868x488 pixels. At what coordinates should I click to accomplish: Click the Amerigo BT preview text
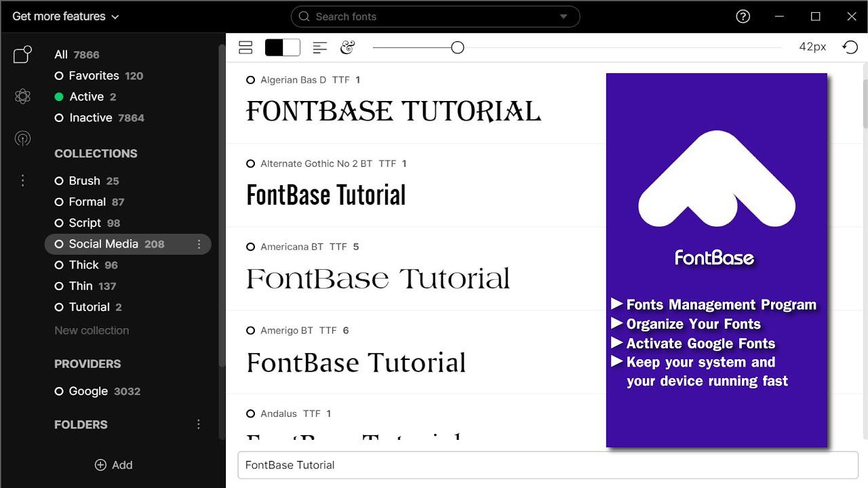point(356,363)
